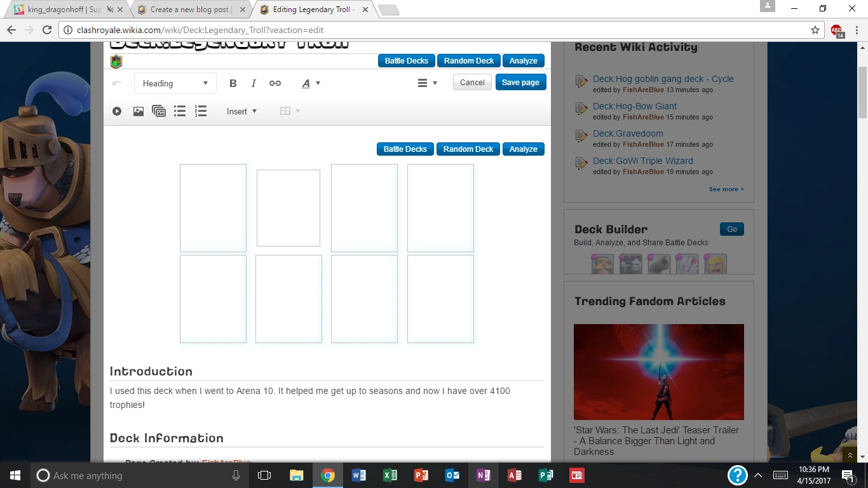
Task: Click Battle Decks above the formatting toolbar
Action: (407, 61)
